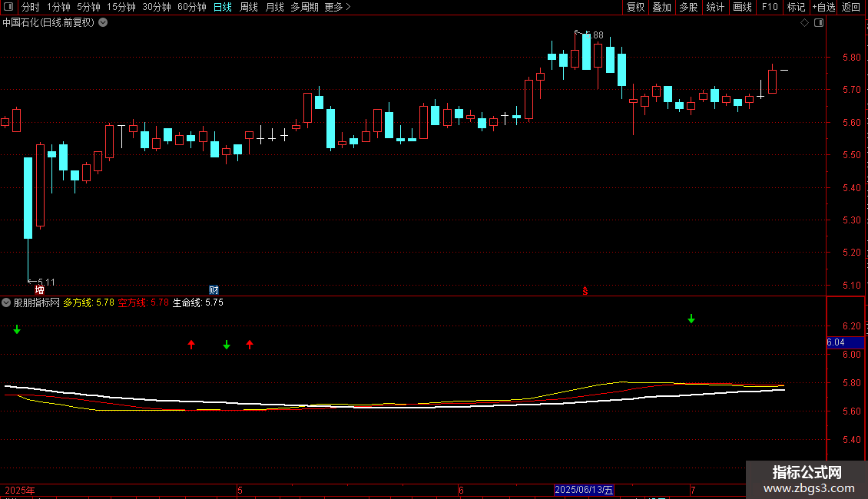Switch to 周线 weekly chart
Image resolution: width=868 pixels, height=499 pixels.
pos(249,7)
